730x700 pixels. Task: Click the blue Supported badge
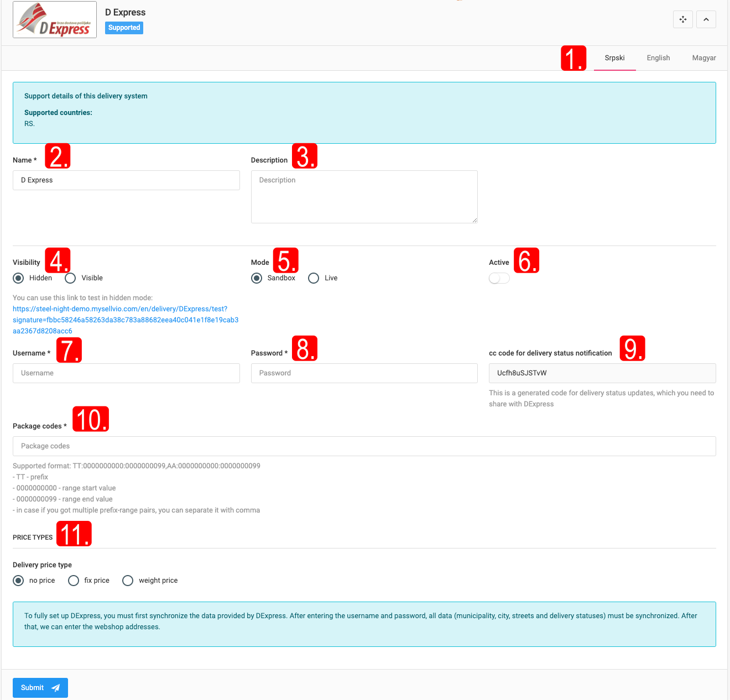coord(124,28)
